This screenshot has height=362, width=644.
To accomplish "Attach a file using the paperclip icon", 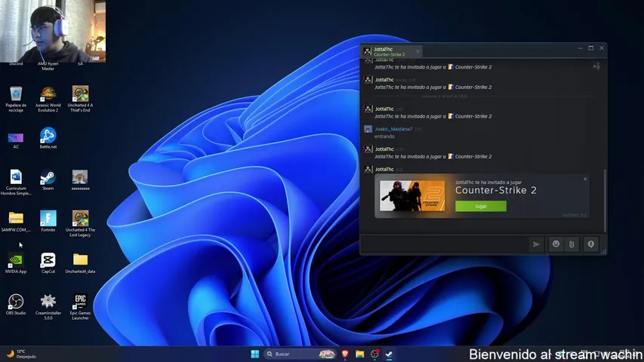I will click(572, 244).
